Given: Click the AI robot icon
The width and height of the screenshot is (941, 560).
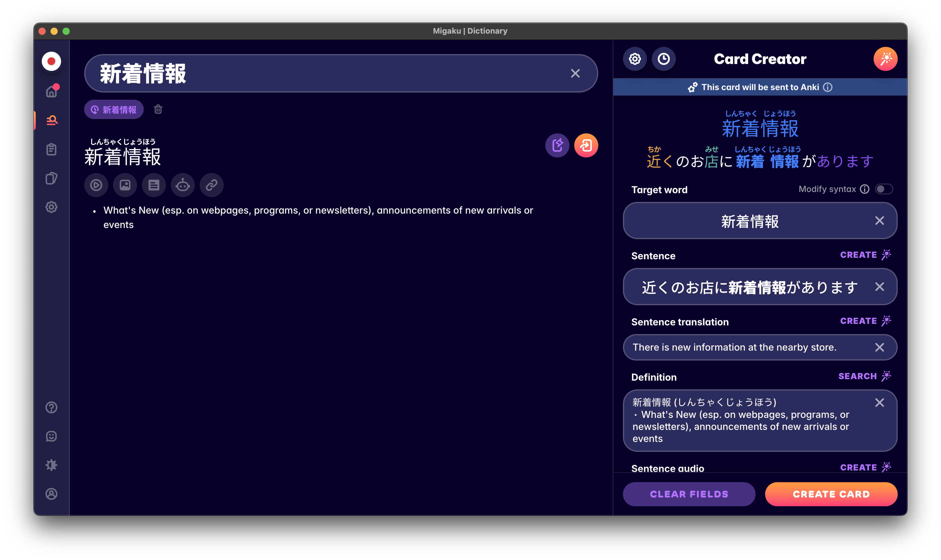Looking at the screenshot, I should pyautogui.click(x=183, y=185).
